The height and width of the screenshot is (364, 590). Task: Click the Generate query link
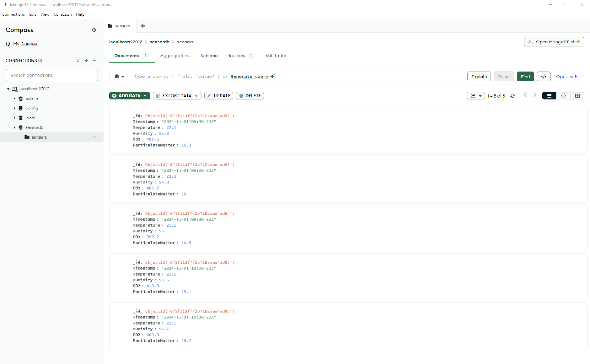[250, 77]
